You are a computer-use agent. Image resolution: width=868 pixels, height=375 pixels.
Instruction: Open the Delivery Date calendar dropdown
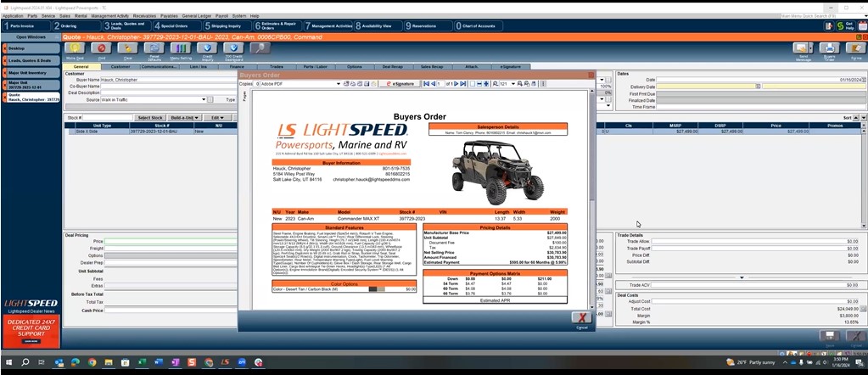[x=758, y=87]
